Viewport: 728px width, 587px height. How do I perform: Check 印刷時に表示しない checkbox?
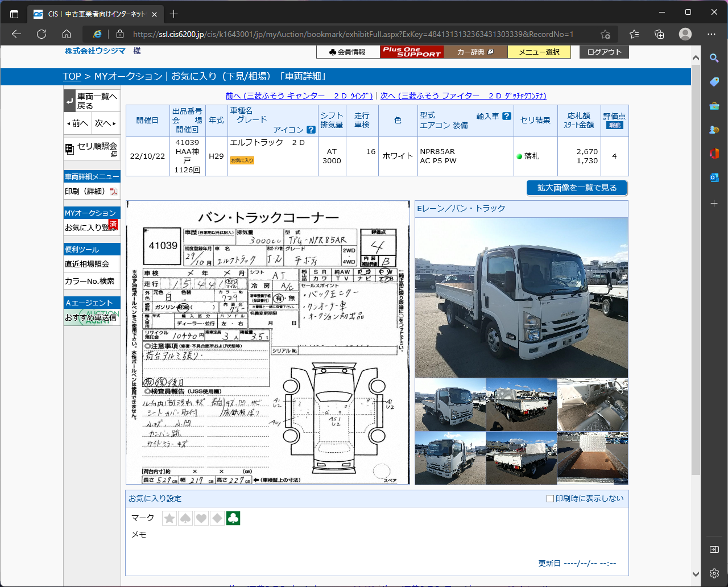point(550,498)
